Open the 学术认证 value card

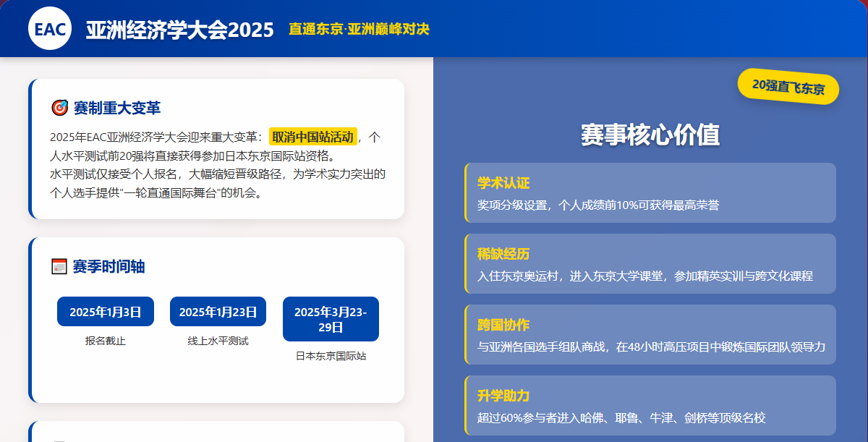[650, 192]
